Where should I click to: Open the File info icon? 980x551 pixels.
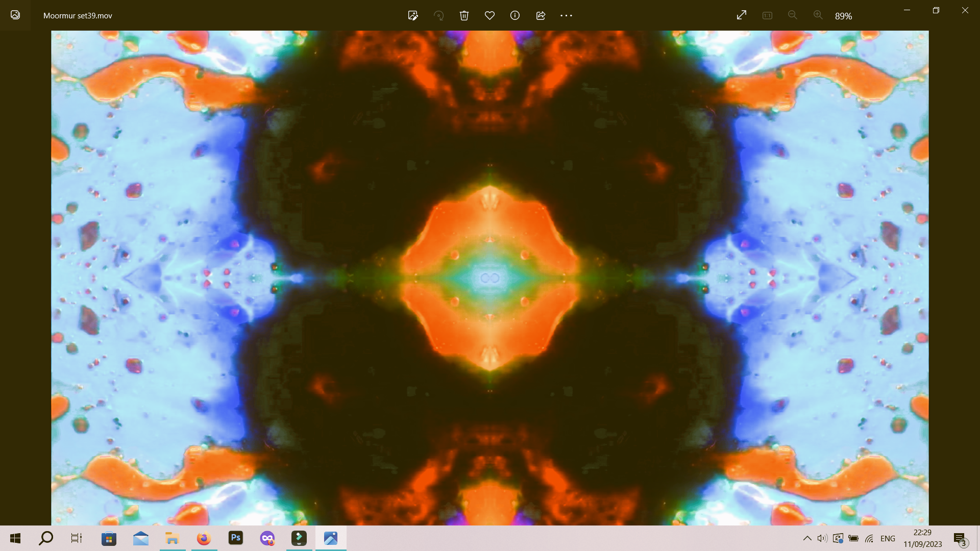[x=515, y=15]
